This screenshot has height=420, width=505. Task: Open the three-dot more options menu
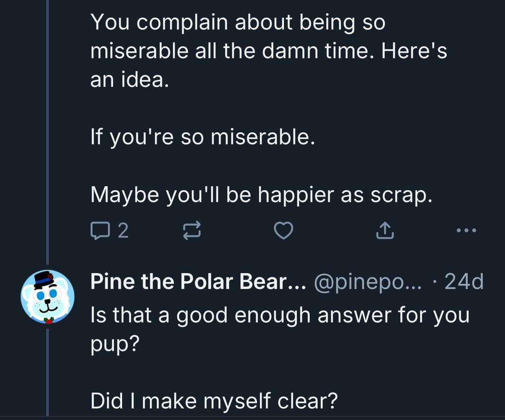[x=466, y=231]
